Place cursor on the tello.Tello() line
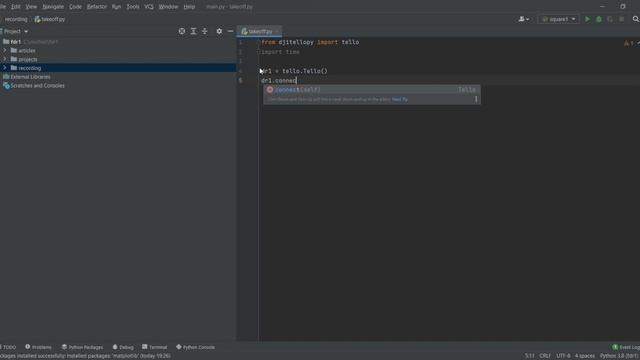The image size is (640, 360). point(294,71)
